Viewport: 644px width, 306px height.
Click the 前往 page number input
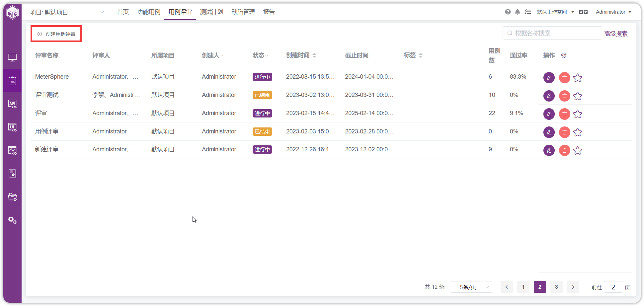coord(613,287)
